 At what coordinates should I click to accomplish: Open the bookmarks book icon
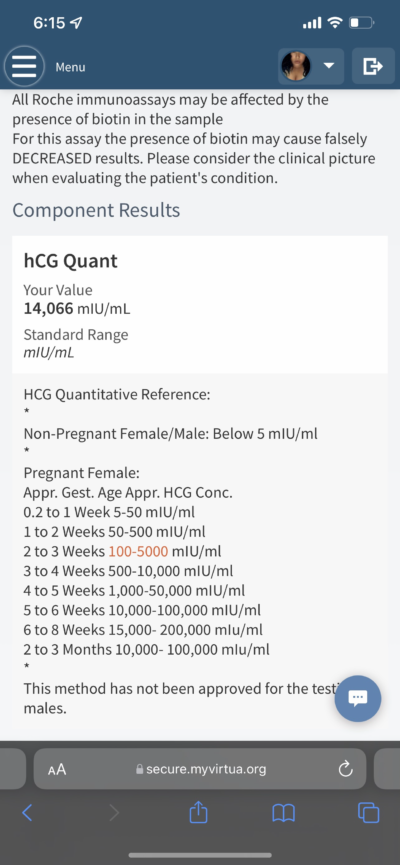click(284, 812)
